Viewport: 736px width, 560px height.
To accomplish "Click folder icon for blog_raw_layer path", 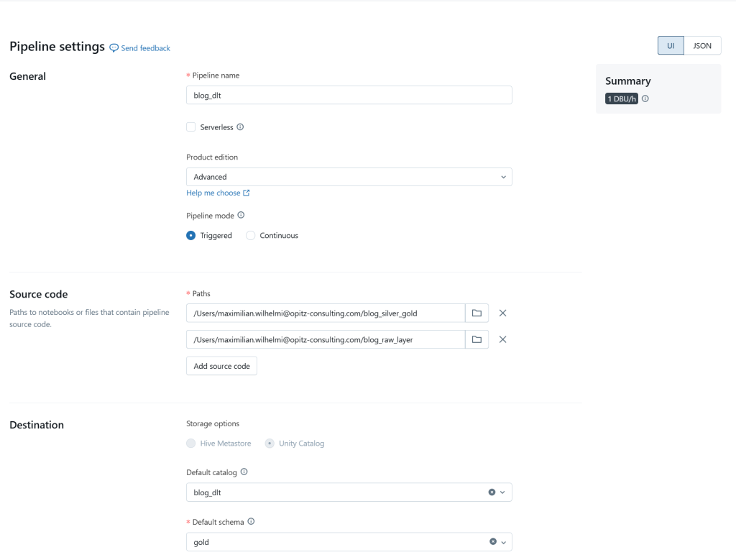I will tap(477, 339).
